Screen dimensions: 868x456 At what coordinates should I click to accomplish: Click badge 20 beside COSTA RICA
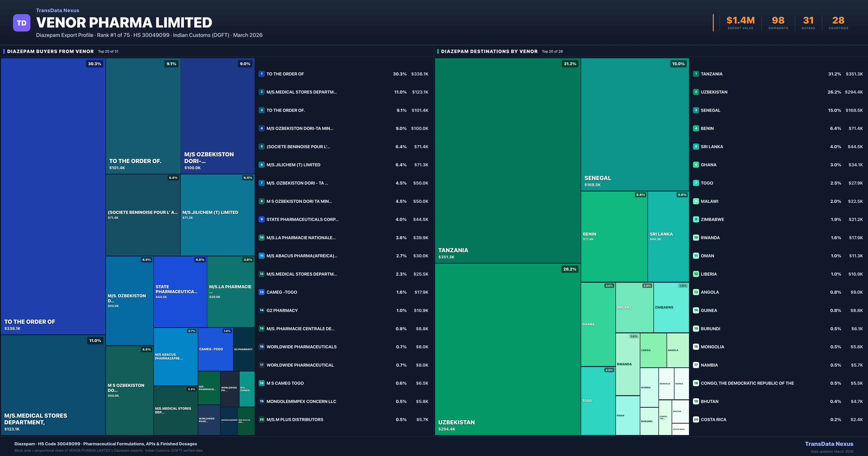696,419
